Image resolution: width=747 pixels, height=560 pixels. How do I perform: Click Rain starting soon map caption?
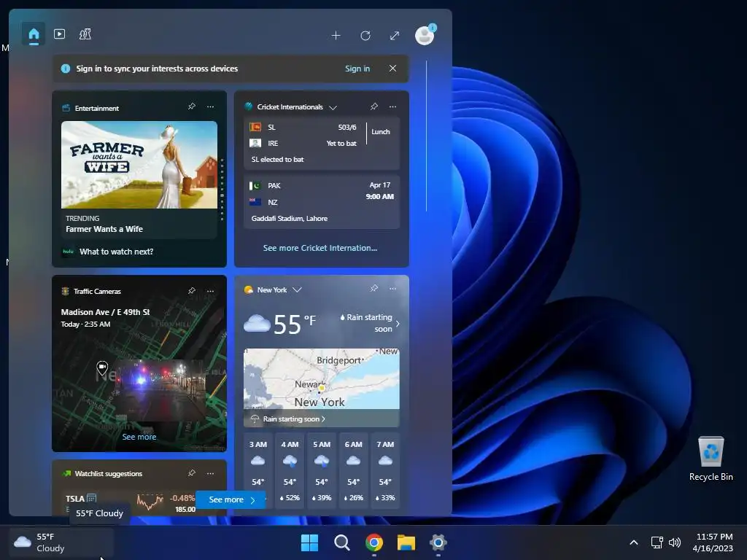tap(294, 419)
